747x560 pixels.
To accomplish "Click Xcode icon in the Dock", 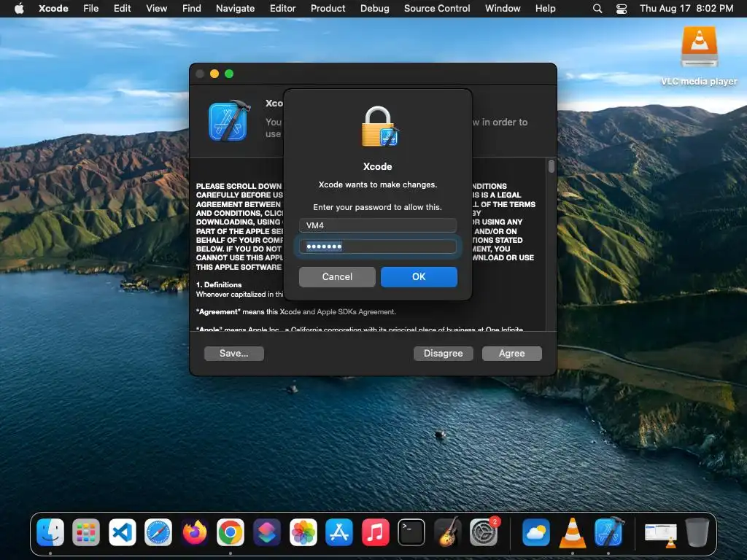I will [608, 532].
